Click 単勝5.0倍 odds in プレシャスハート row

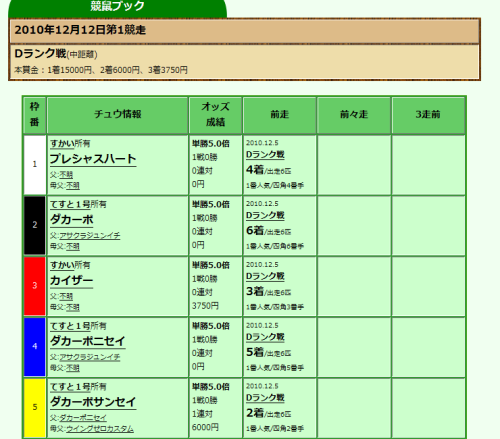click(211, 144)
